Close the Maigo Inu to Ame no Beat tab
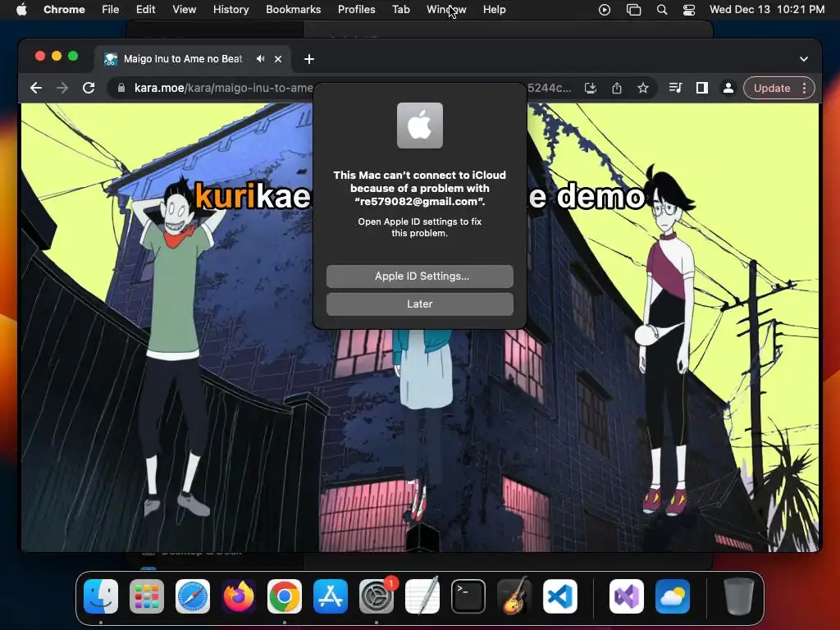The image size is (840, 630). [x=278, y=59]
